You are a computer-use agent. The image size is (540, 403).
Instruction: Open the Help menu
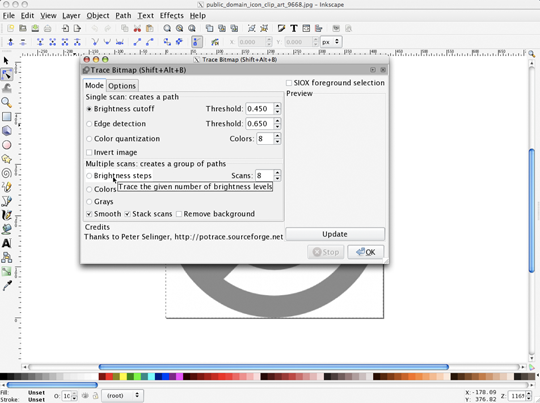coord(198,16)
